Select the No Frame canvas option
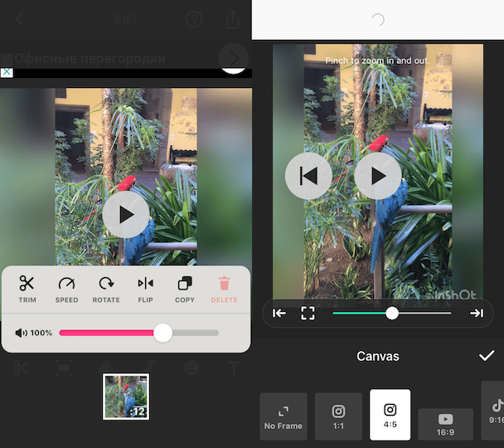 pos(283,416)
